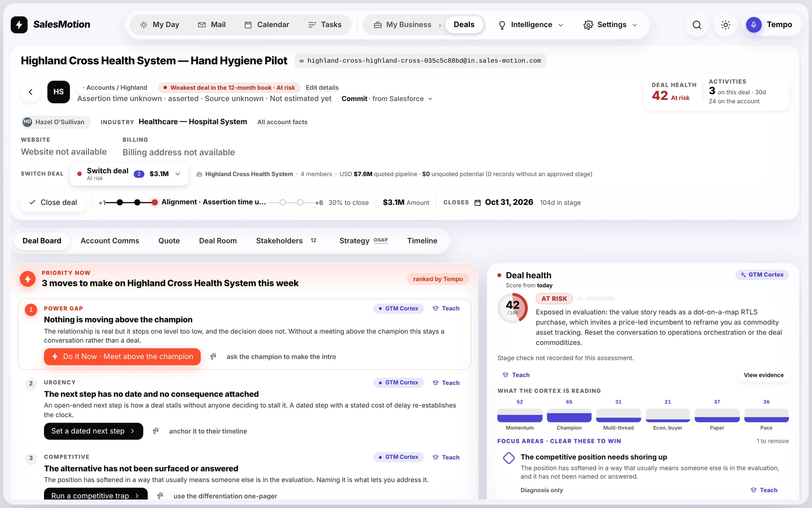Toggle the light theme sun icon
812x508 pixels.
pos(725,25)
